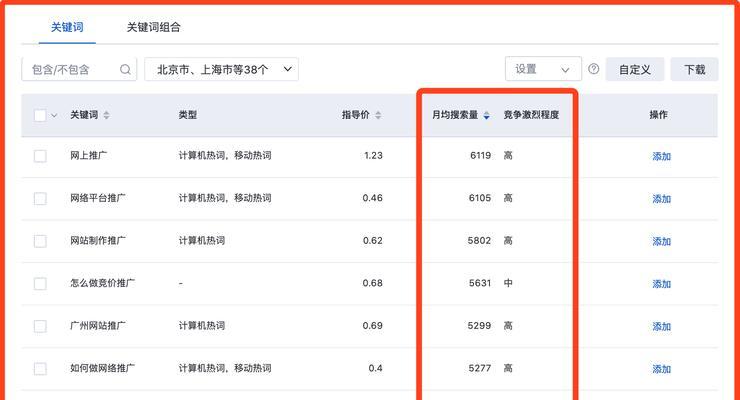The height and width of the screenshot is (400, 740).
Task: Sort by the 关键词 column arrows
Action: click(x=107, y=115)
